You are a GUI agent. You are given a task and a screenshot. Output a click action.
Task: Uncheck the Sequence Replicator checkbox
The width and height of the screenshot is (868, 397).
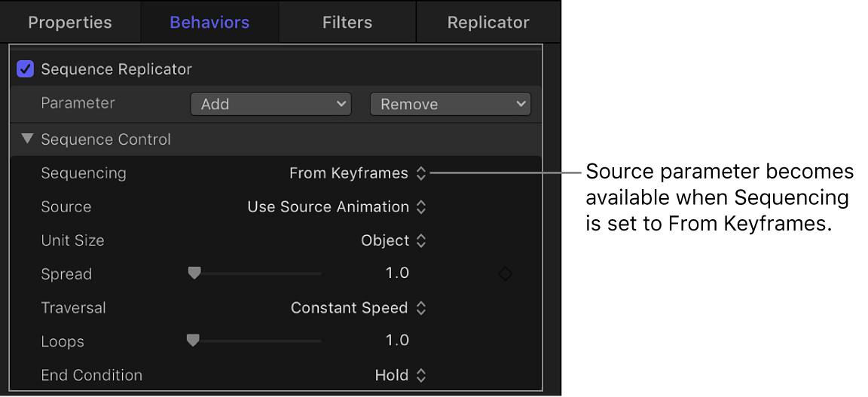(x=25, y=69)
